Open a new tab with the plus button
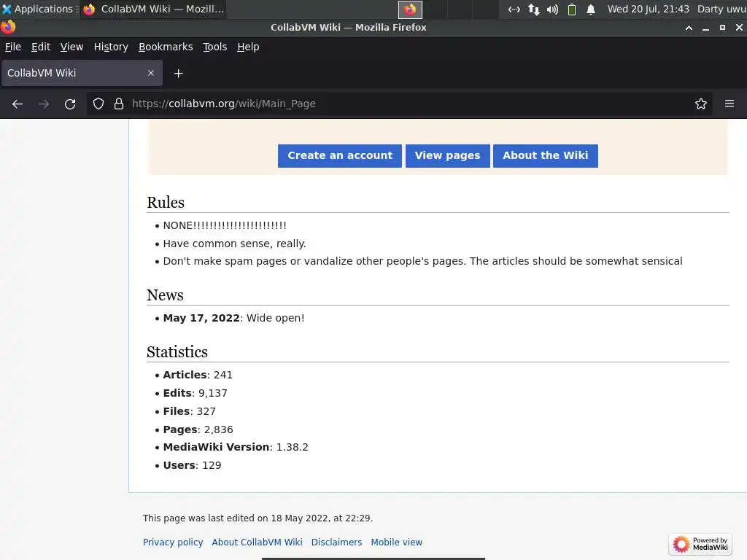The height and width of the screenshot is (560, 747). click(178, 74)
